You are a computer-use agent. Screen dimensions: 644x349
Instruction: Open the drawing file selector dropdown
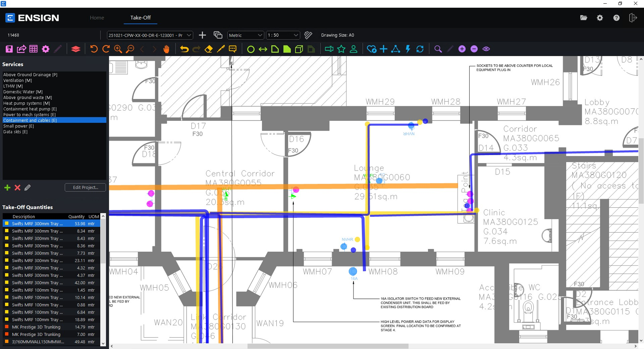150,35
